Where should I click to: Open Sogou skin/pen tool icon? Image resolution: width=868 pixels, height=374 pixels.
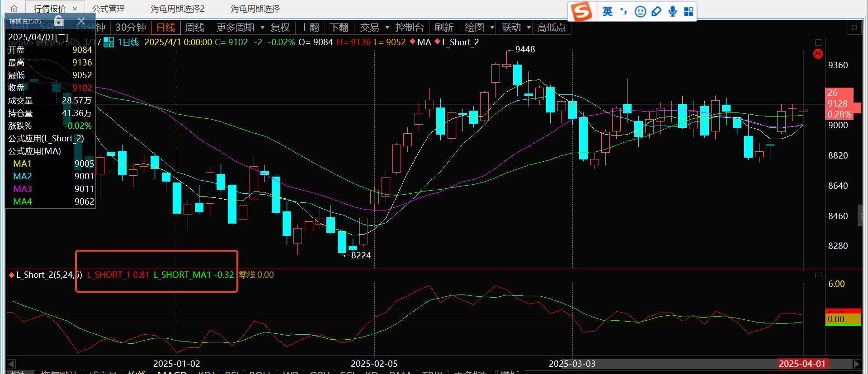656,11
